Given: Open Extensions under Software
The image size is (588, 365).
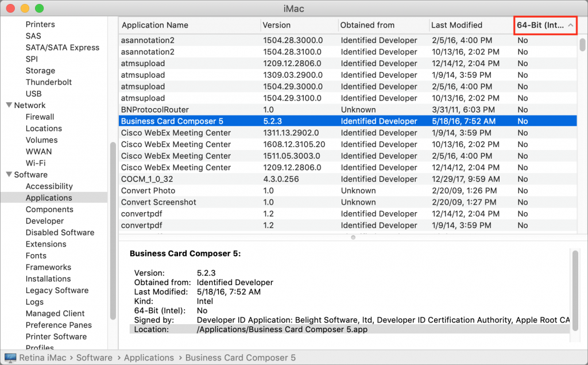Looking at the screenshot, I should [46, 244].
